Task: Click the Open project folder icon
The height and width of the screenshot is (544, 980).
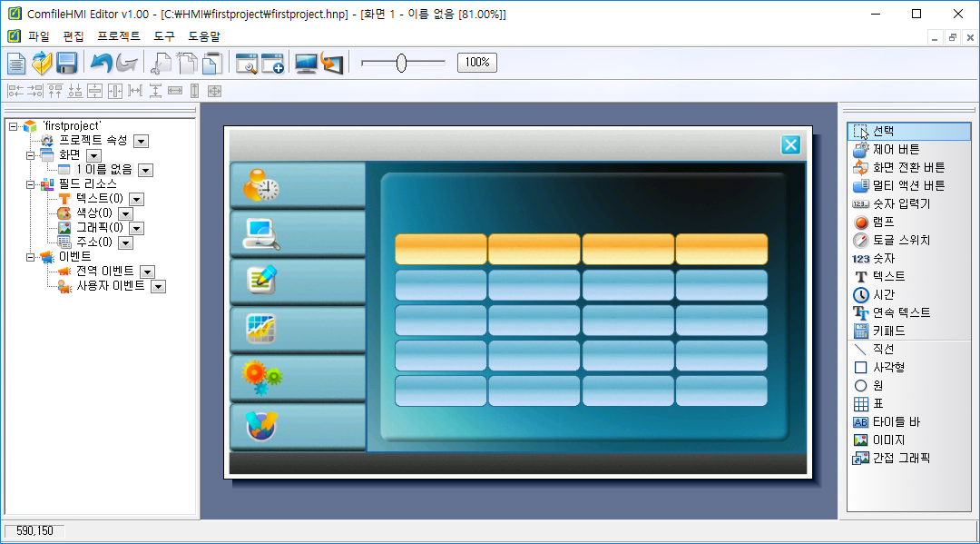Action: (42, 63)
